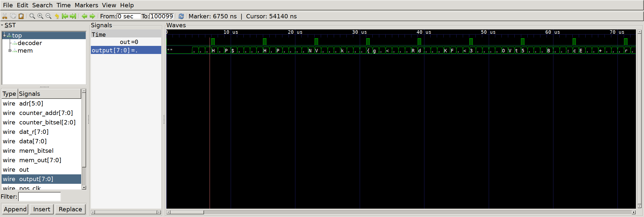Click the To time input field

(162, 16)
